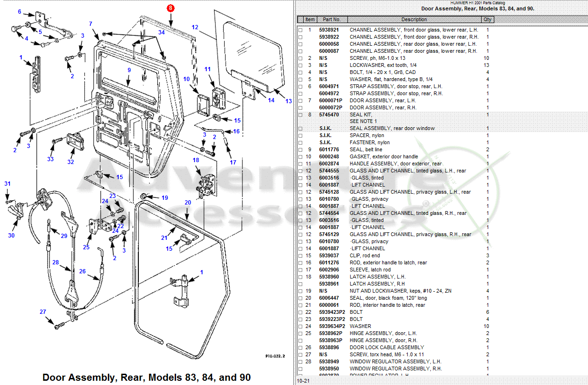Image resolution: width=588 pixels, height=385 pixels.
Task: Click part number 5745129
Action: 329,235
